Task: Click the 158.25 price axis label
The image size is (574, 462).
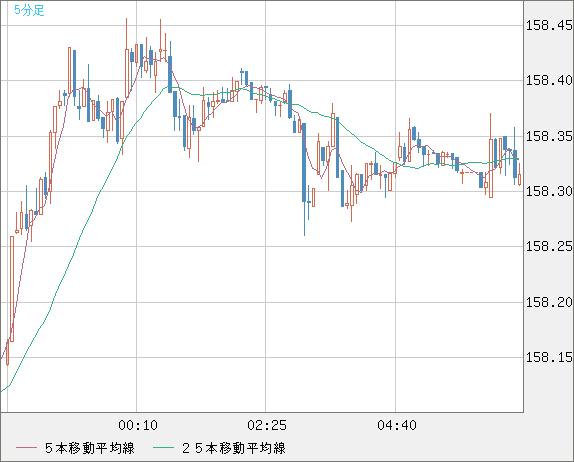Action: click(549, 246)
